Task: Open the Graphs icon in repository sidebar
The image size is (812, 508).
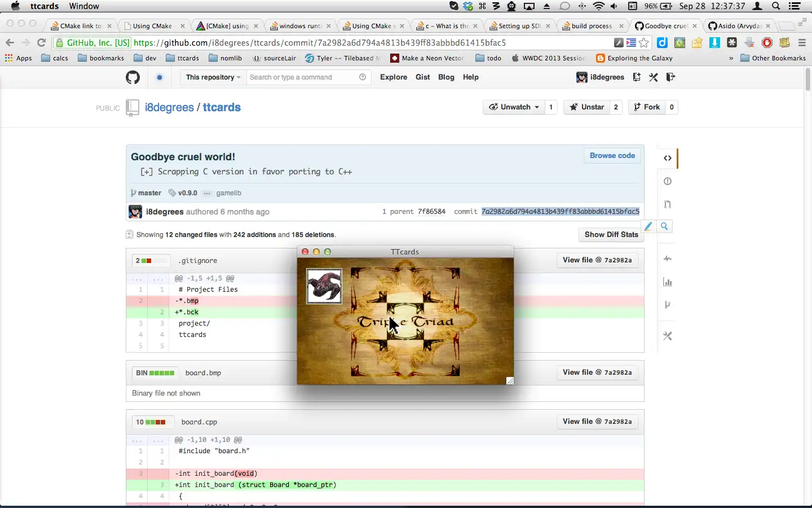Action: point(668,282)
